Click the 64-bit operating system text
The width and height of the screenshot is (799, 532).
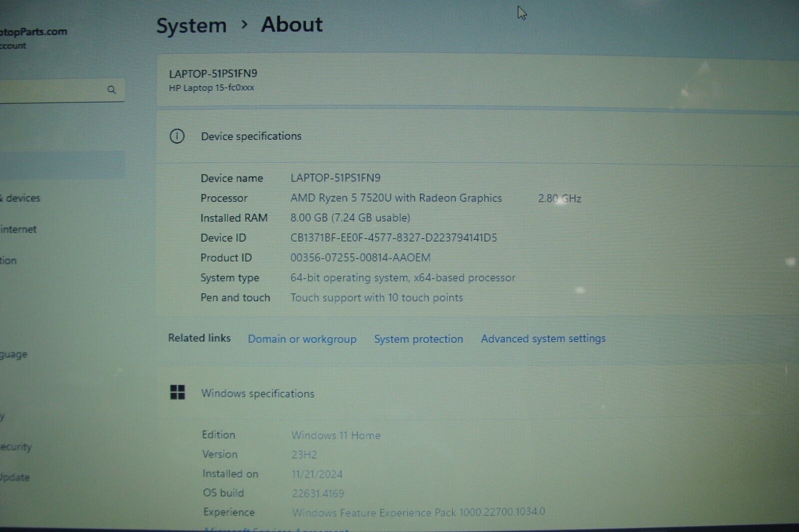402,277
